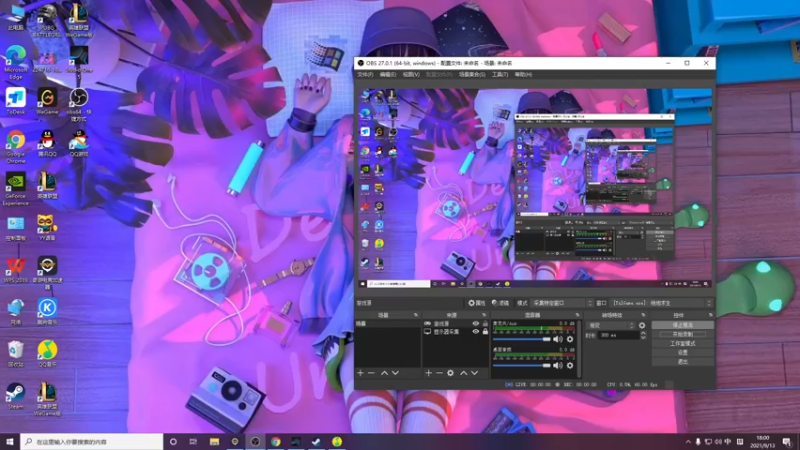Pop out the Controls (控件) dock
Image resolution: width=800 pixels, height=450 pixels.
(x=710, y=315)
